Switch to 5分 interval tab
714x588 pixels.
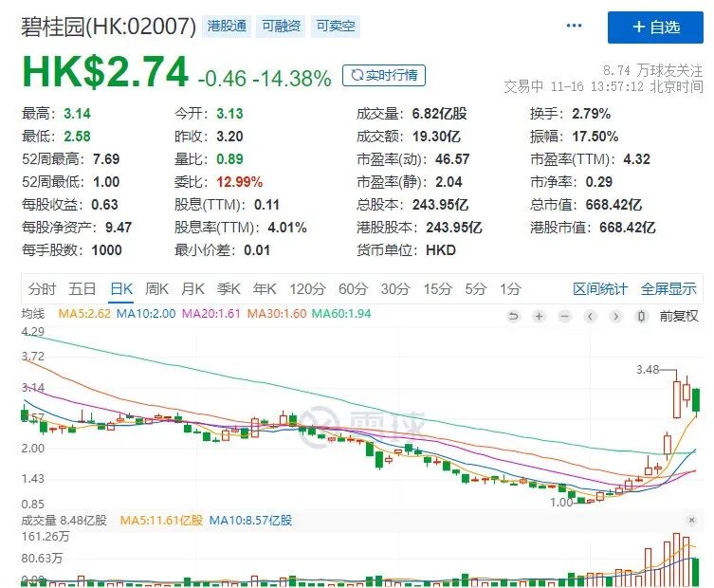(x=475, y=288)
